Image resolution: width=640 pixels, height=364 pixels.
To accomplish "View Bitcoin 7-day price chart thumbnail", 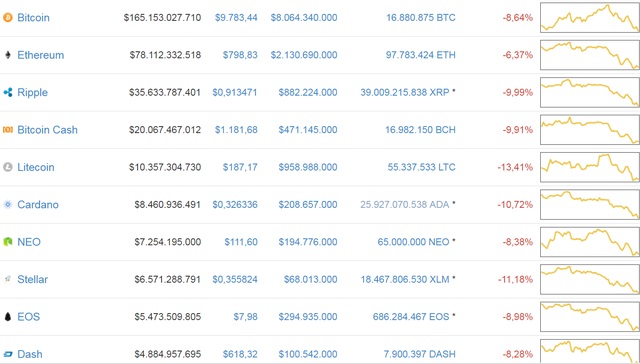I will click(590, 18).
